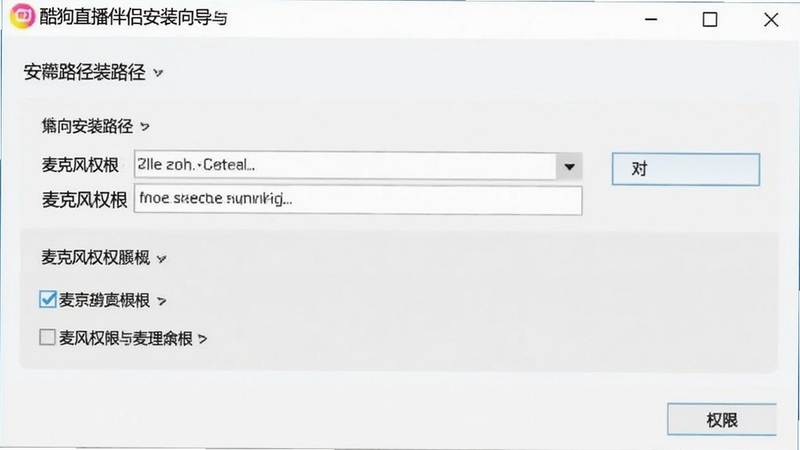Click the window title 酷狗直播伴侣安装向导
The width and height of the screenshot is (800, 450).
tap(133, 17)
